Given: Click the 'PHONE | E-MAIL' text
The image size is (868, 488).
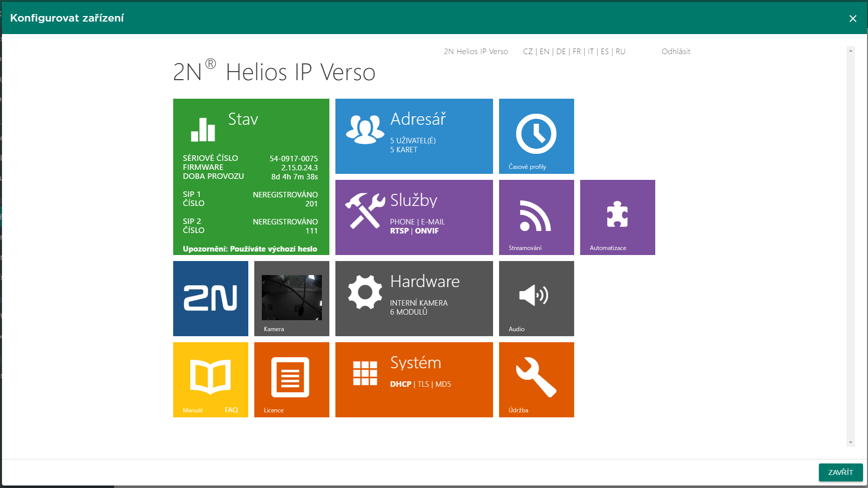Looking at the screenshot, I should point(417,222).
